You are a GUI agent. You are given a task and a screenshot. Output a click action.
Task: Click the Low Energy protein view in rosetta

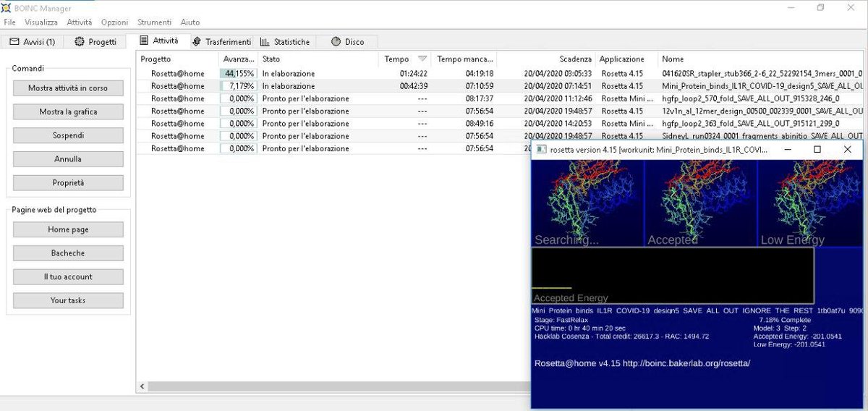tap(810, 203)
